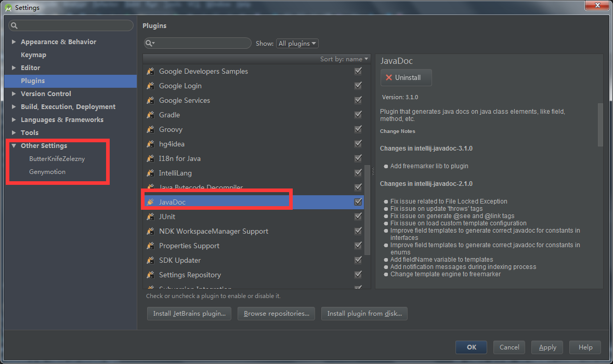Expand Build, Execution, Deployment node
The width and height of the screenshot is (613, 364).
tap(14, 106)
